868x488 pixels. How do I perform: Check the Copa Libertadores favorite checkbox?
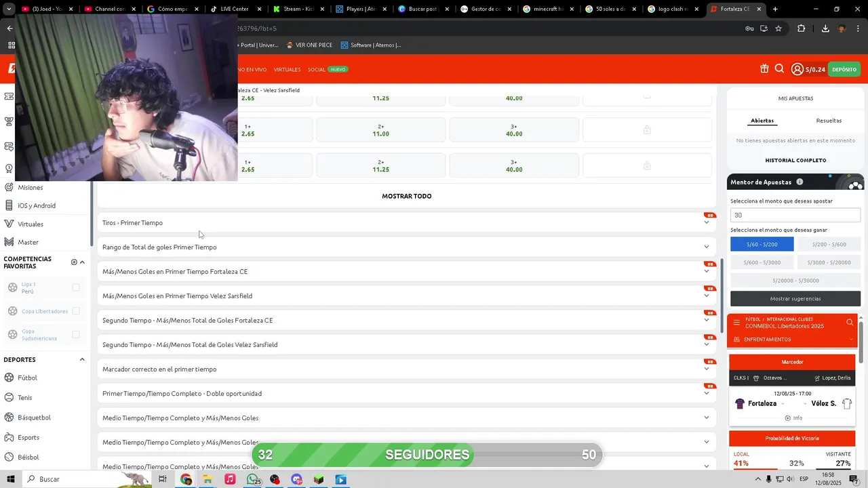76,311
